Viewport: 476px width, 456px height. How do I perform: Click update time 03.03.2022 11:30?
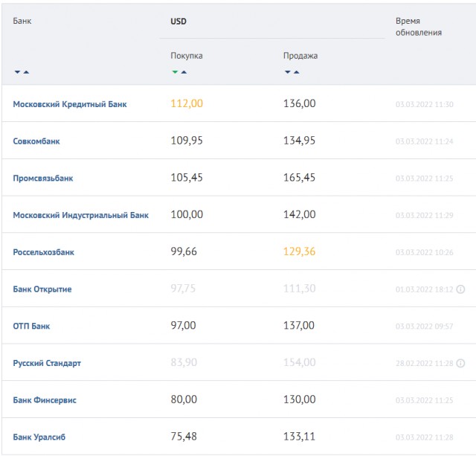click(425, 104)
